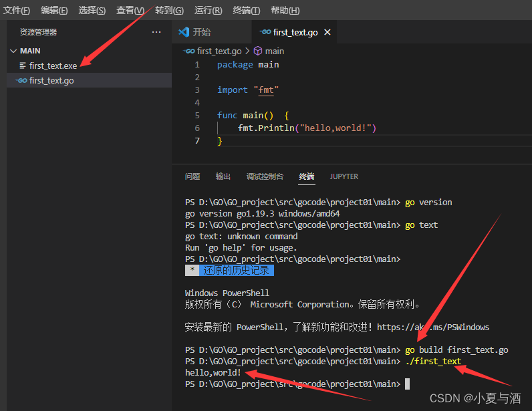This screenshot has width=532, height=411.
Task: Click the VS Code logo on 开始 tab
Action: click(184, 32)
